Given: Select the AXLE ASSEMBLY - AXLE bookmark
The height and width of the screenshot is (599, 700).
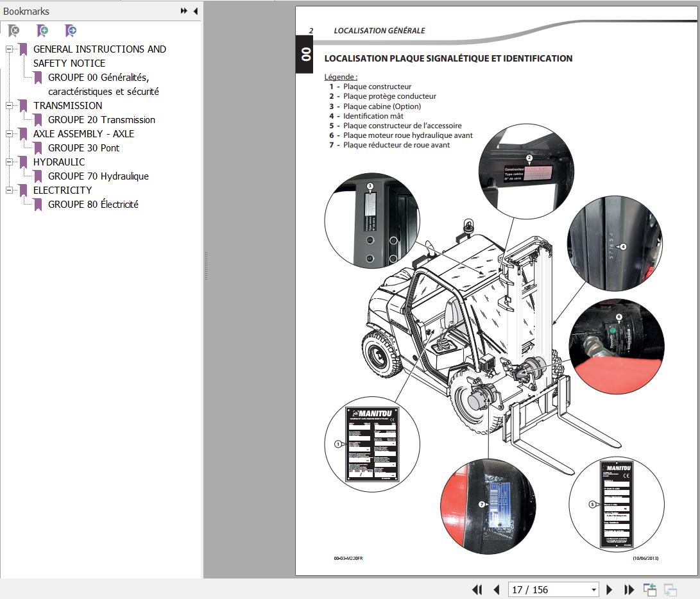Looking at the screenshot, I should pyautogui.click(x=83, y=134).
